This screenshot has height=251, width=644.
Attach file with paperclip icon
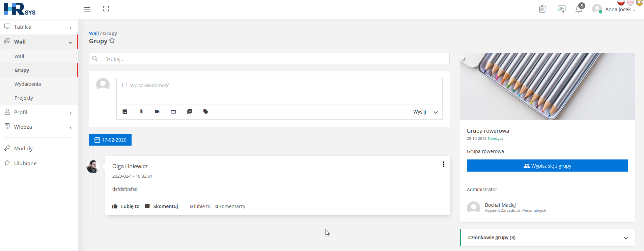click(x=141, y=112)
